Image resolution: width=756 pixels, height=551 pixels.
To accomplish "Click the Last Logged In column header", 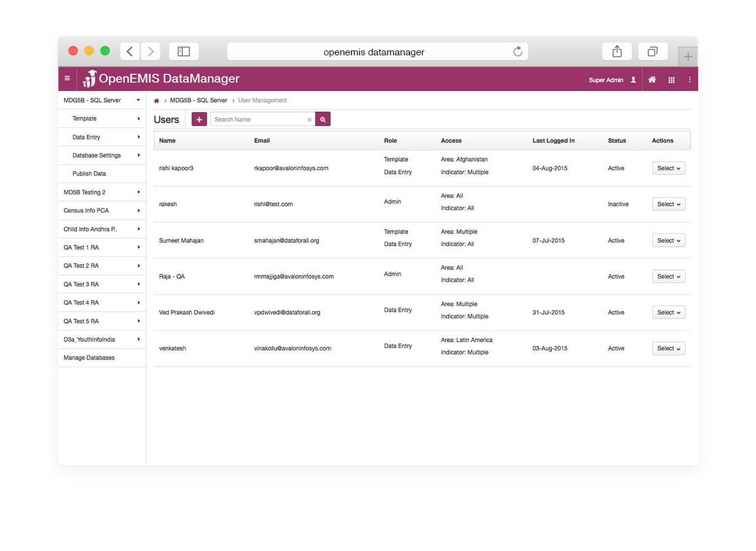I will point(554,141).
